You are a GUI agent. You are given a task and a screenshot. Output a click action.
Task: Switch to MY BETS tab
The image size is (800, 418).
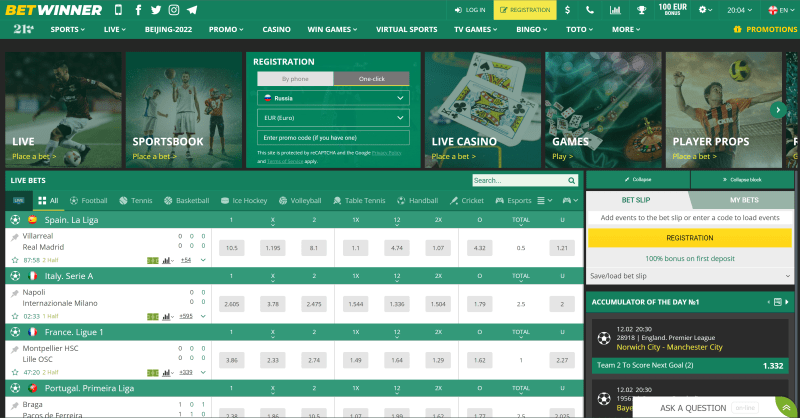pyautogui.click(x=743, y=200)
